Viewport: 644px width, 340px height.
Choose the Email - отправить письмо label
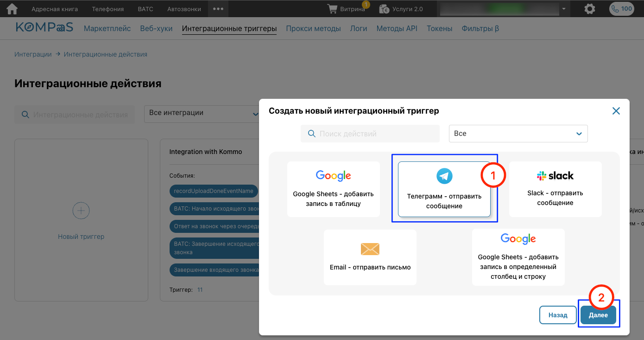[370, 267]
